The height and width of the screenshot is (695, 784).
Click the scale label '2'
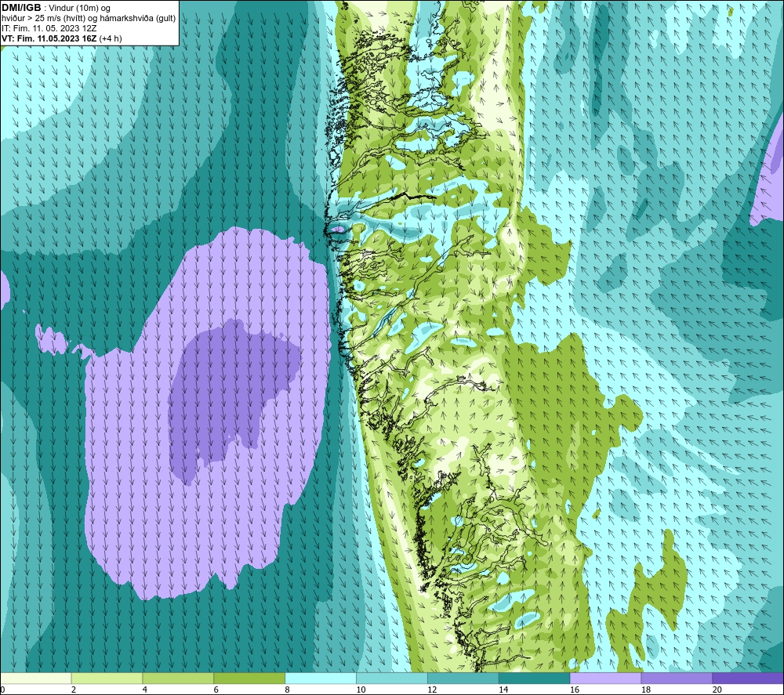[x=74, y=690]
